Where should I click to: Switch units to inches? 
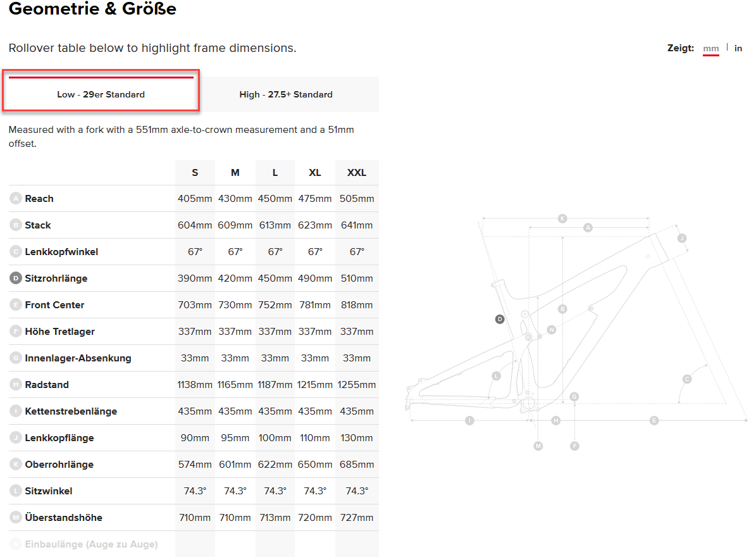pos(738,49)
